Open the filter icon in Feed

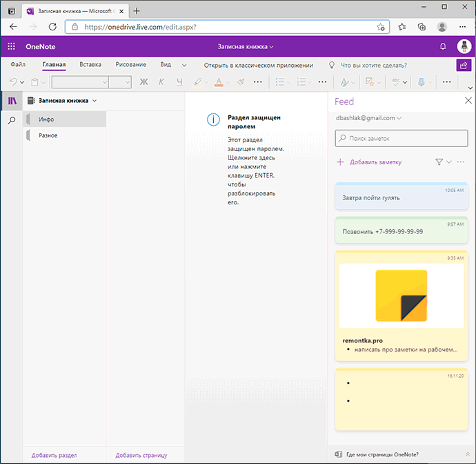[x=439, y=162]
